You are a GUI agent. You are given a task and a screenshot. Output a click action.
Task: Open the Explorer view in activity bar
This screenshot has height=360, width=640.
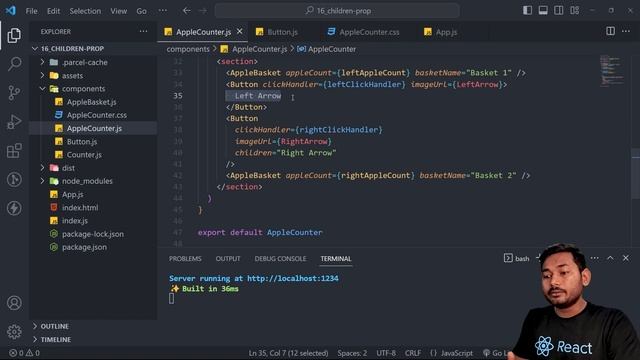coord(14,36)
